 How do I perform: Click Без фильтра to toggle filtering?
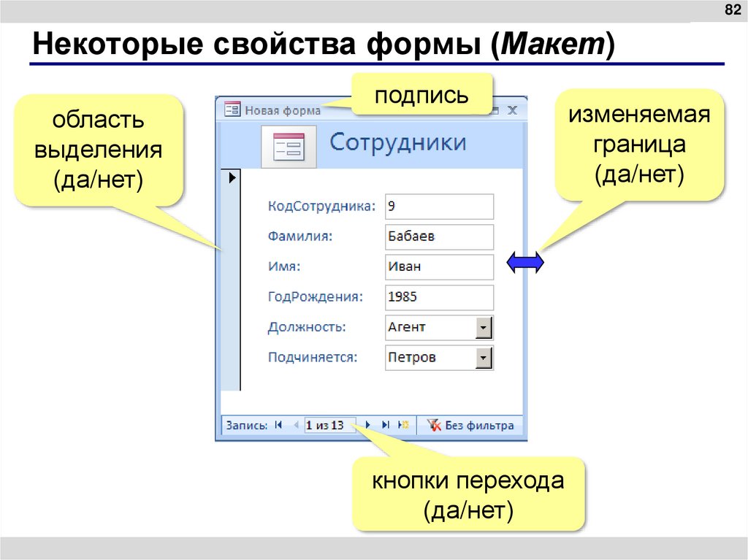pos(478,424)
